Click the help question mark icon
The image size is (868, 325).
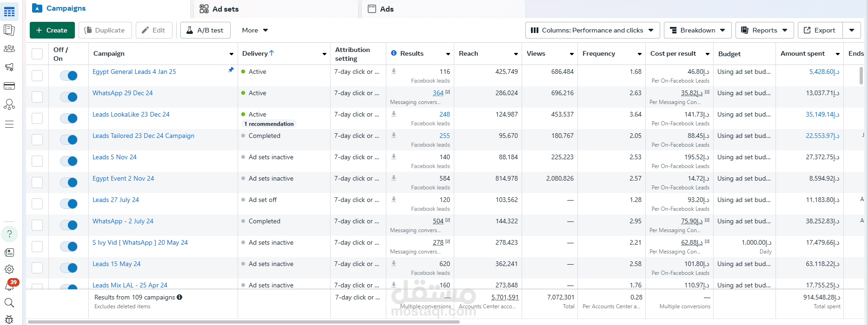click(x=9, y=234)
